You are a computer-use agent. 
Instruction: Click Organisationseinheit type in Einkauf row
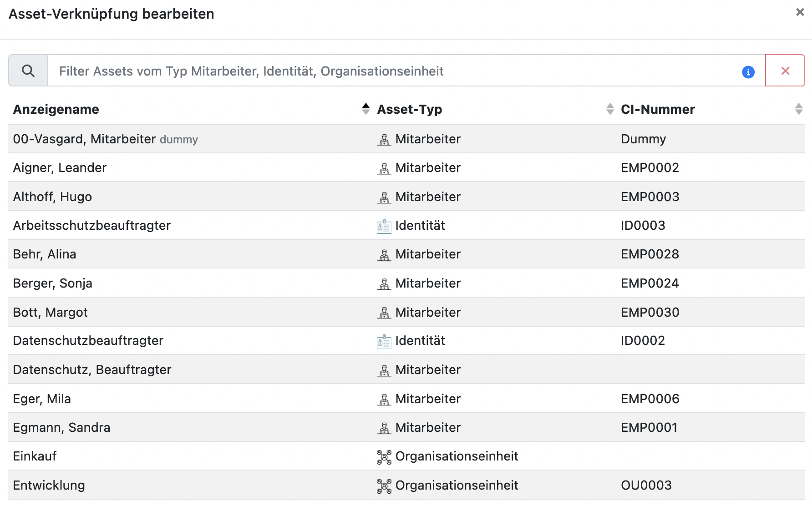coord(457,456)
